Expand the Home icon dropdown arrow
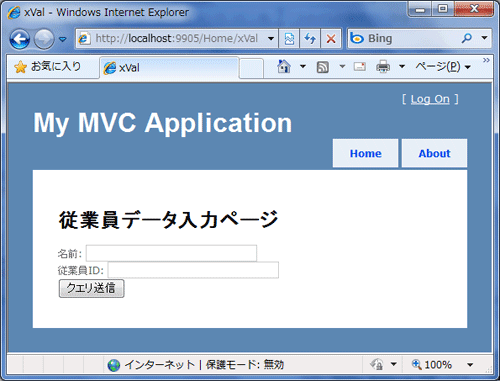500x381 pixels. pyautogui.click(x=303, y=67)
